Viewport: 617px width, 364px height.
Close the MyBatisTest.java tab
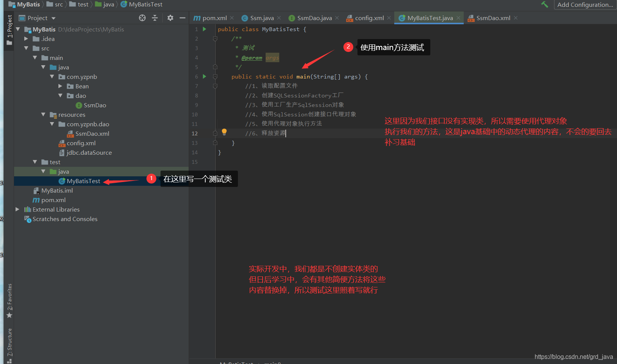(x=458, y=18)
